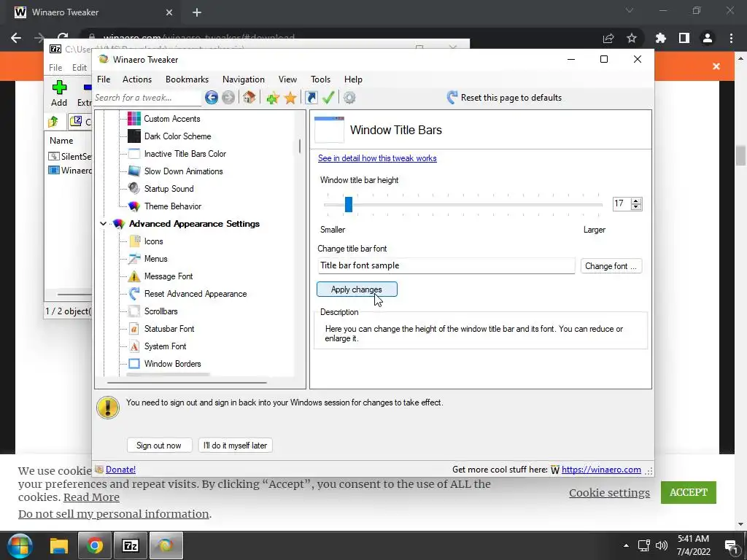Open the Actions menu
The image size is (747, 560).
pyautogui.click(x=137, y=79)
